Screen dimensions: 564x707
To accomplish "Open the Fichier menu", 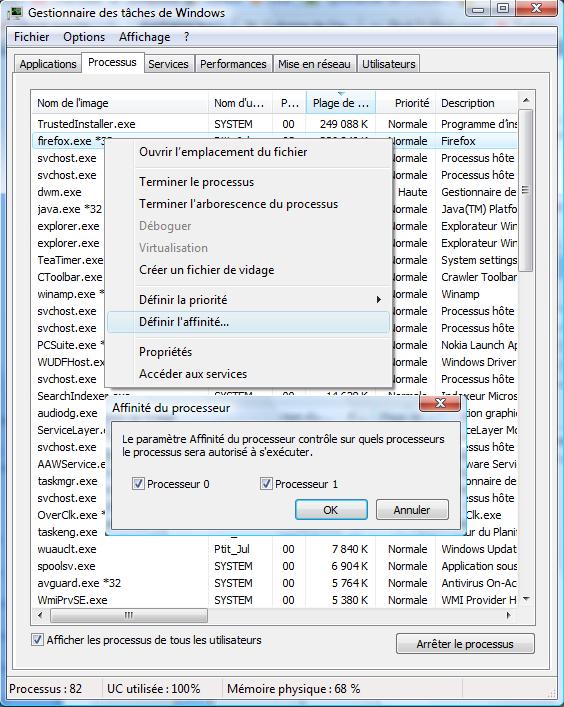I will (32, 37).
